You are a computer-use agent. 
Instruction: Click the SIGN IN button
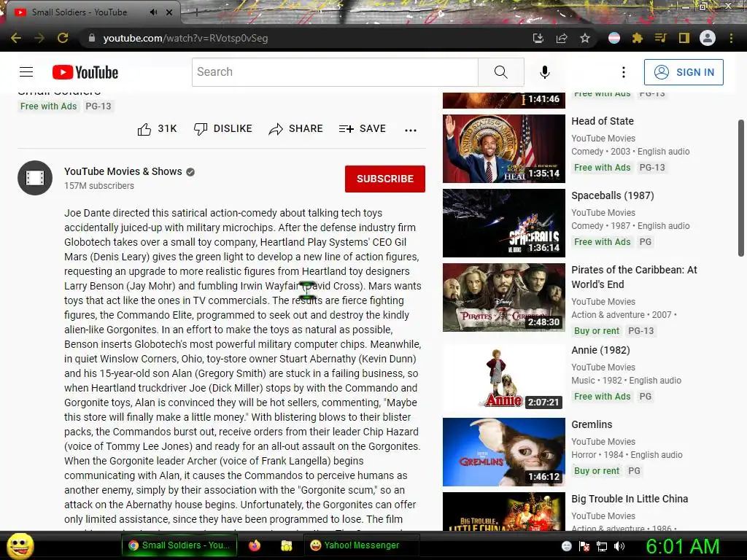tap(684, 72)
